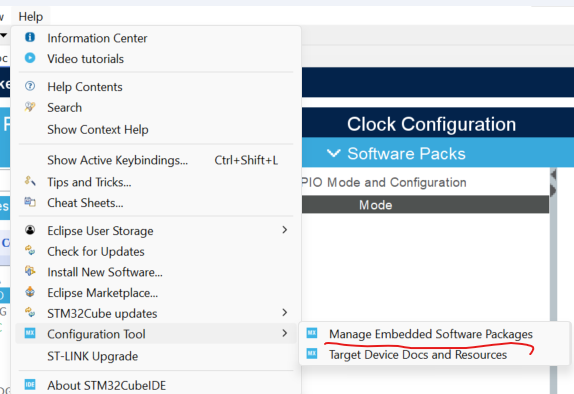
Task: Expand the Eclipse User Storage submenu arrow
Action: 285,230
